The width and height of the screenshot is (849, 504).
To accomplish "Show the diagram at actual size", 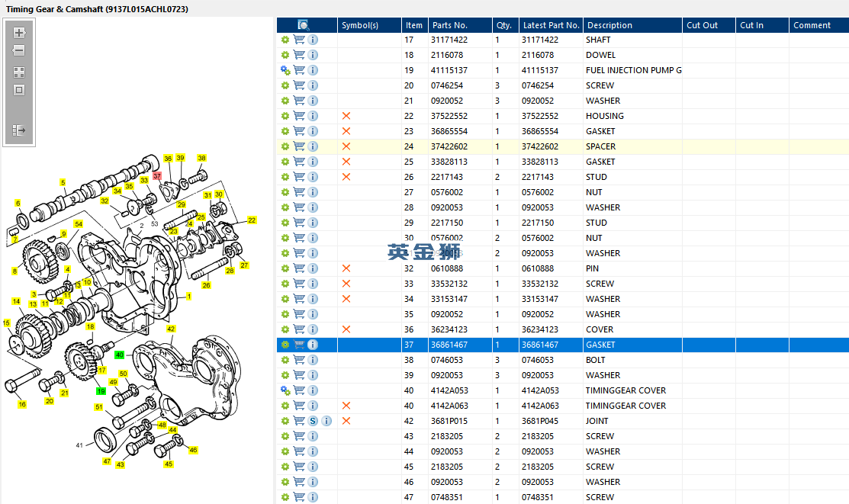I will (x=19, y=90).
